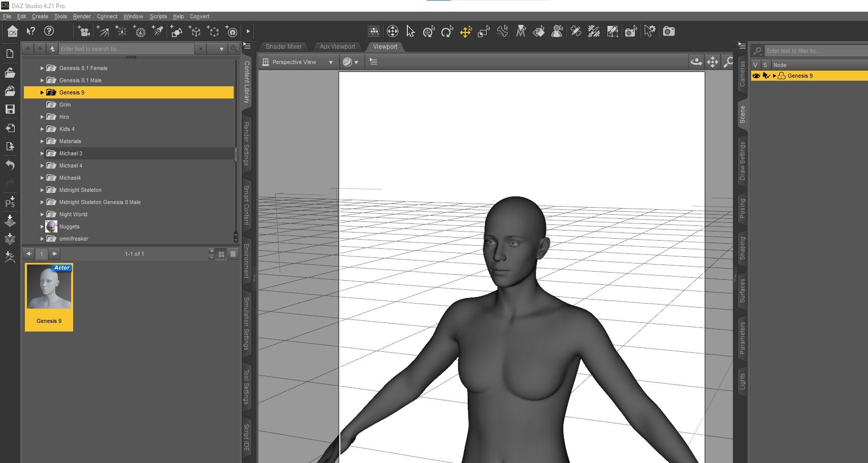
Task: Open the Render menu
Action: [x=82, y=16]
